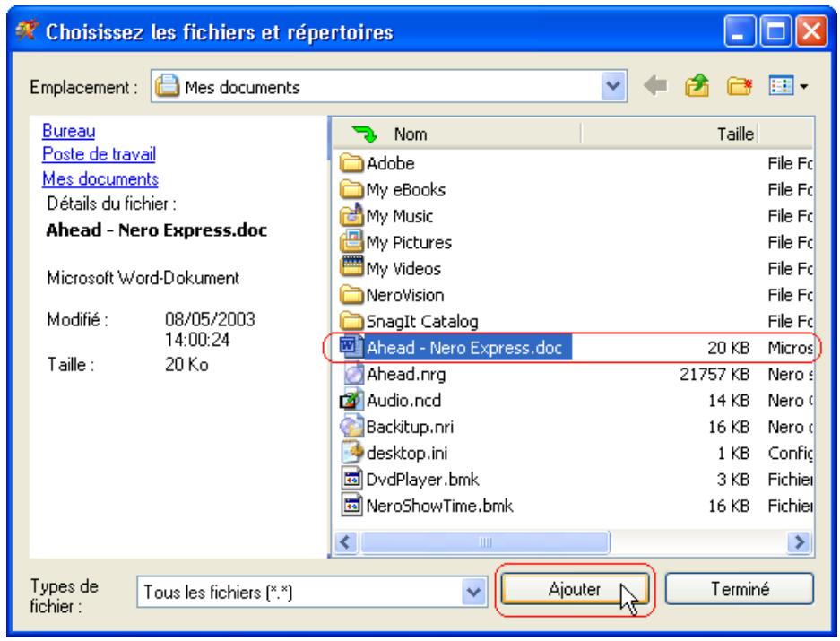Select the NeroVision folder icon
The height and width of the screenshot is (641, 840).
pyautogui.click(x=351, y=294)
